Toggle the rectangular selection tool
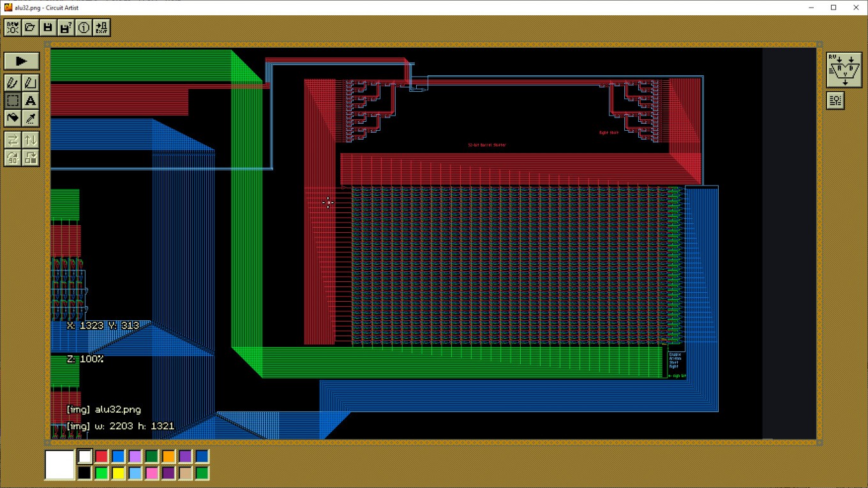 [x=13, y=101]
